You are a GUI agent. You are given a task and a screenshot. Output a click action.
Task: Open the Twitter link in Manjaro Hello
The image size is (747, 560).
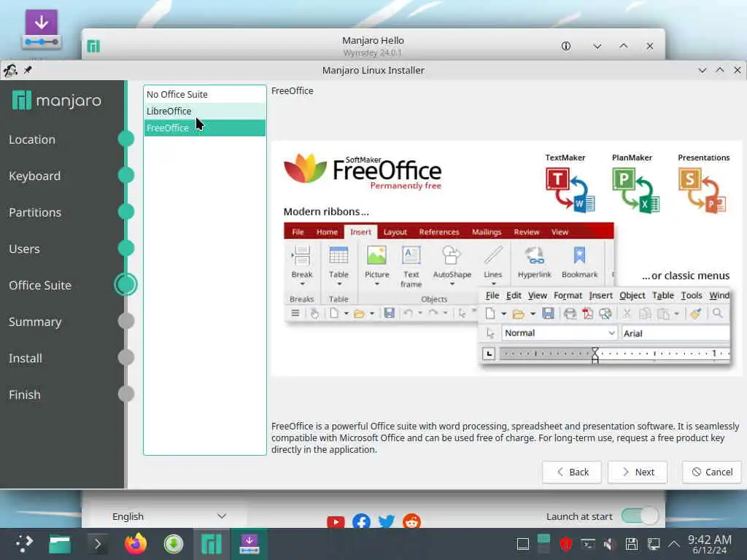(387, 522)
